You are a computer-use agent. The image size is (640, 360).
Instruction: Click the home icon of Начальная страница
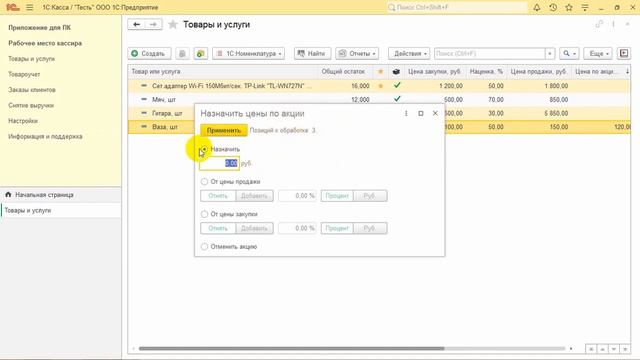8,195
